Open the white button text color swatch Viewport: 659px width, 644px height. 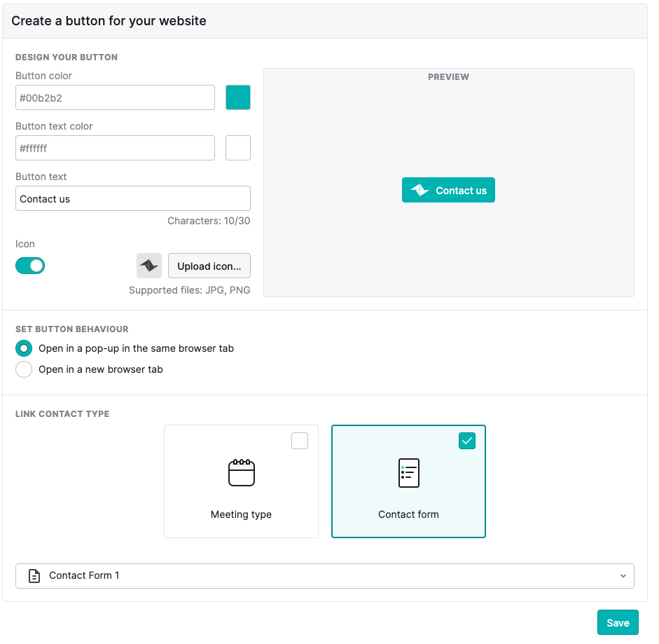pos(238,148)
